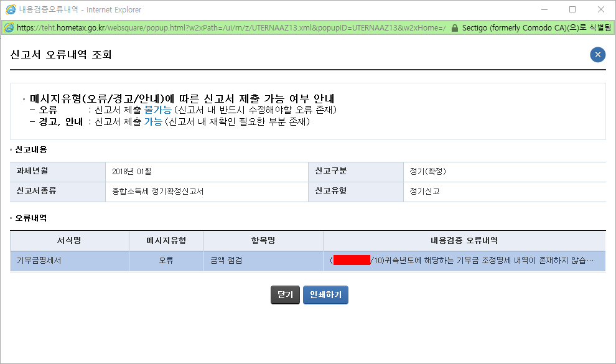Click the 닫기 button

point(285,295)
